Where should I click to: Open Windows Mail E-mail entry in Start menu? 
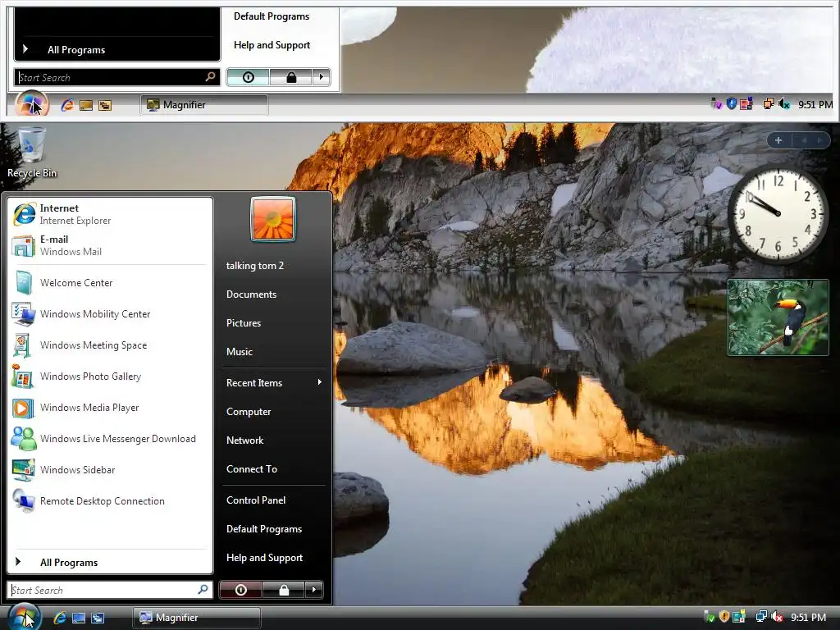coord(110,245)
